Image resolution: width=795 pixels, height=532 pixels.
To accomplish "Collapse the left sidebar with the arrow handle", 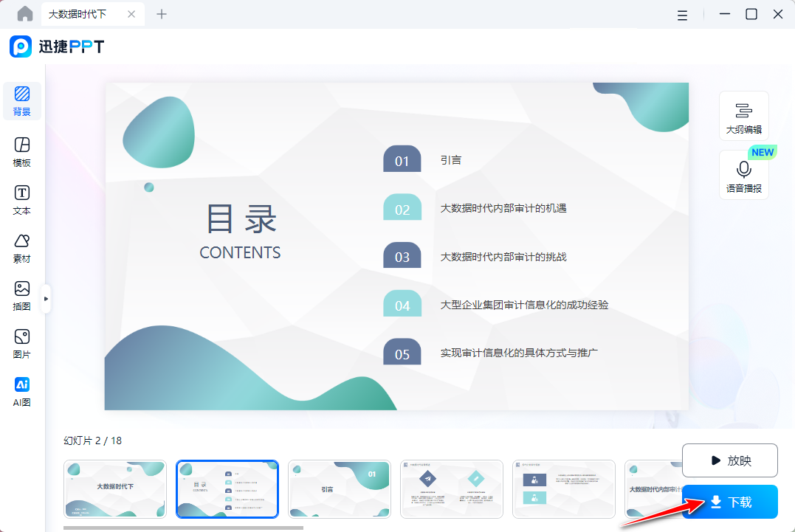I will 46,298.
